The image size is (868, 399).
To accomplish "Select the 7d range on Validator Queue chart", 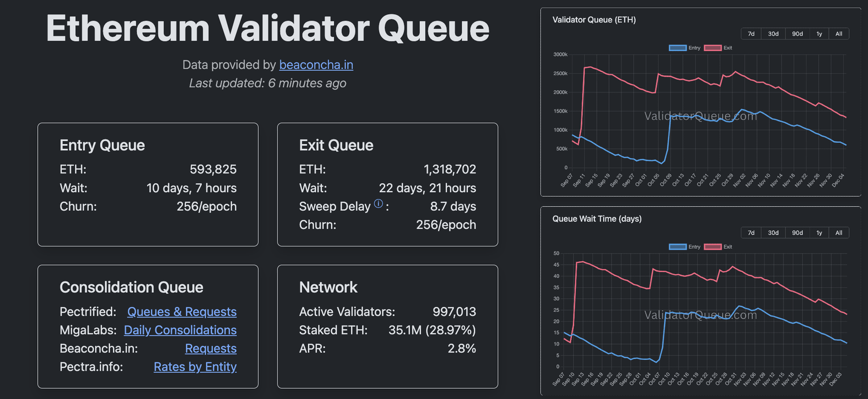I will click(750, 33).
